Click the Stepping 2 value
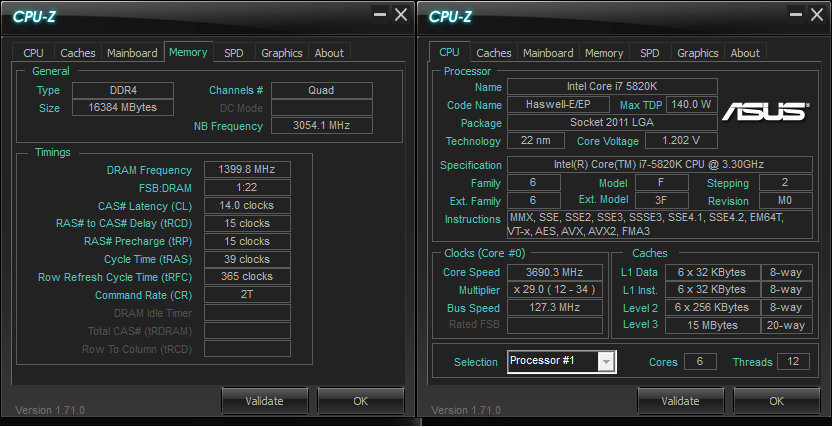This screenshot has height=427, width=832. (786, 182)
